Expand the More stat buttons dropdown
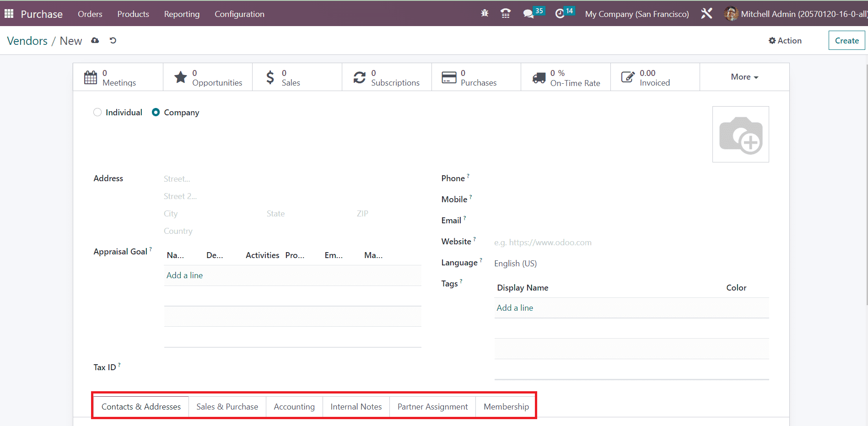868x426 pixels. 744,77
